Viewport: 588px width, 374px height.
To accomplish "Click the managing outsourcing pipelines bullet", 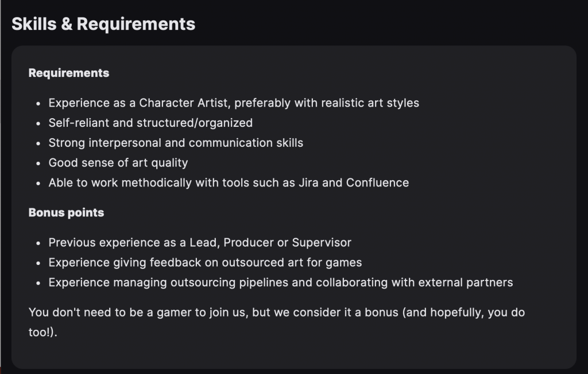I will [x=280, y=282].
